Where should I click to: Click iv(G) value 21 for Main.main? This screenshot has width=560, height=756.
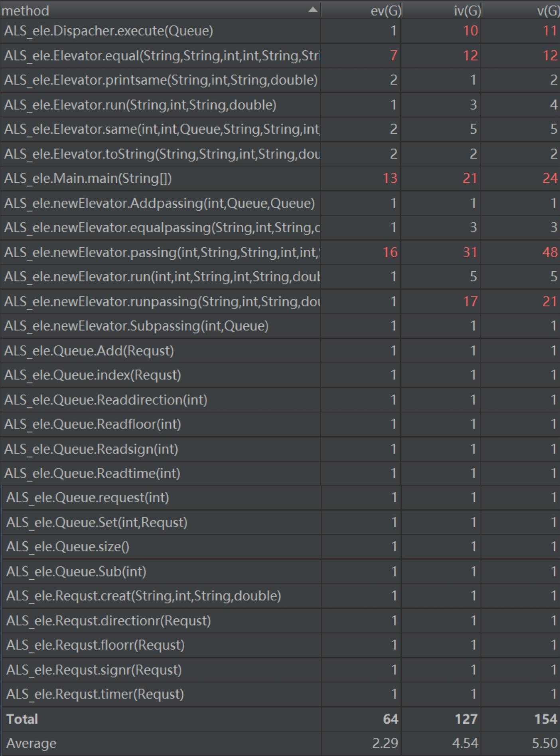[470, 178]
